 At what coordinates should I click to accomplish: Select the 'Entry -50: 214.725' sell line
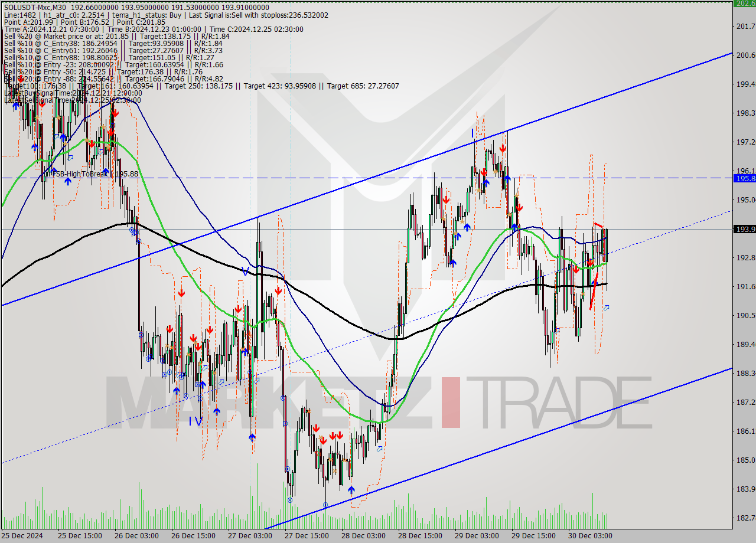point(103,71)
